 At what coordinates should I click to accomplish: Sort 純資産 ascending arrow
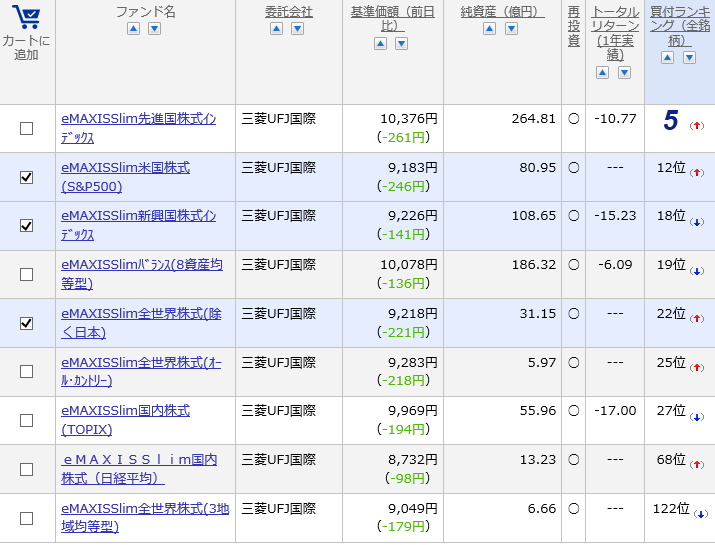pyautogui.click(x=489, y=29)
